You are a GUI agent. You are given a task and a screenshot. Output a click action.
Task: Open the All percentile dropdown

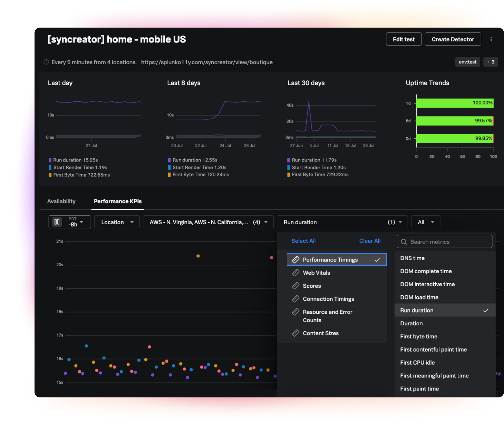[425, 222]
